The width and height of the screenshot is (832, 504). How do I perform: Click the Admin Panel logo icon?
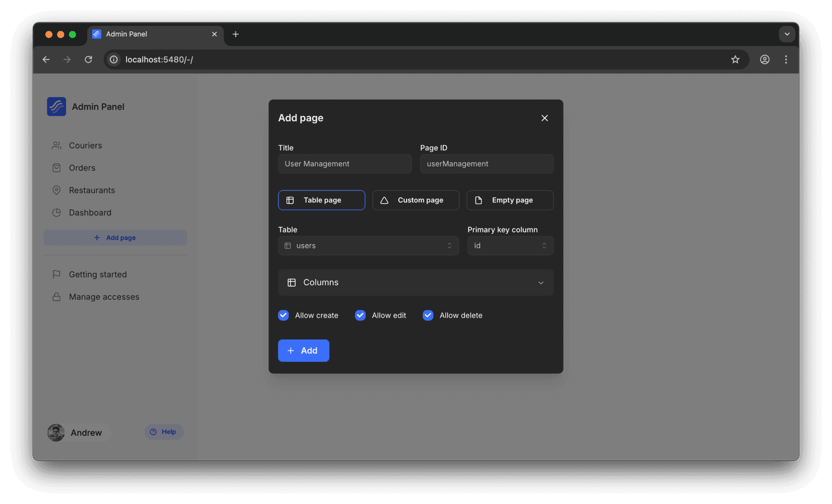pos(56,107)
